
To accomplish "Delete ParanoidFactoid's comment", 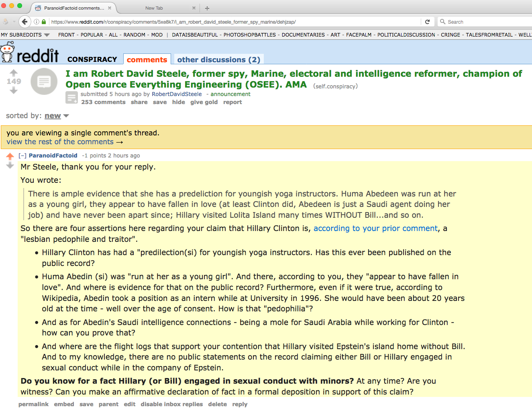I will (x=218, y=404).
